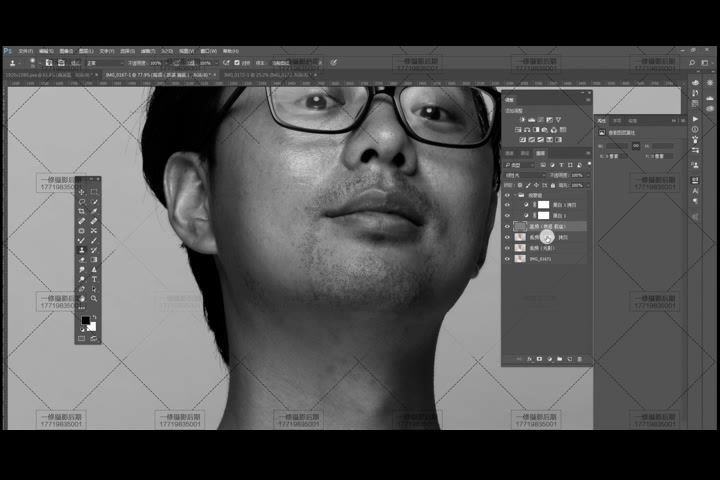Open the 3D(D) menu

(x=166, y=51)
